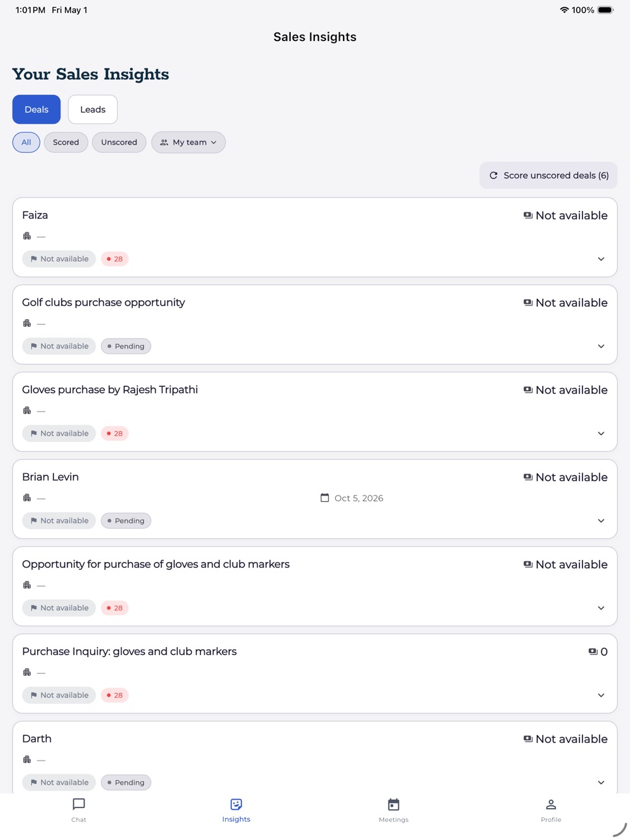630x840 pixels.
Task: Click Not available flag badge on Darth
Action: [x=59, y=783]
